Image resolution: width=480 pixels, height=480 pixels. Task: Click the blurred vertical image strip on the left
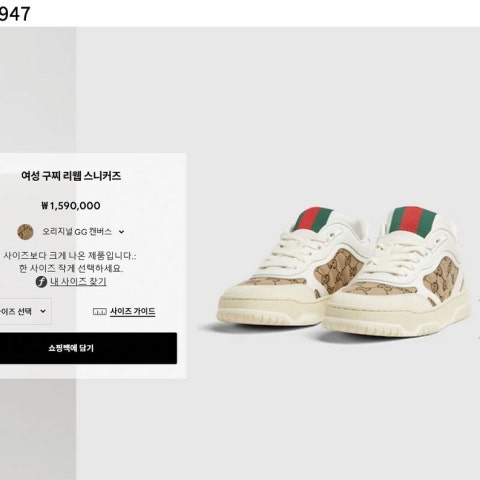click(38, 90)
